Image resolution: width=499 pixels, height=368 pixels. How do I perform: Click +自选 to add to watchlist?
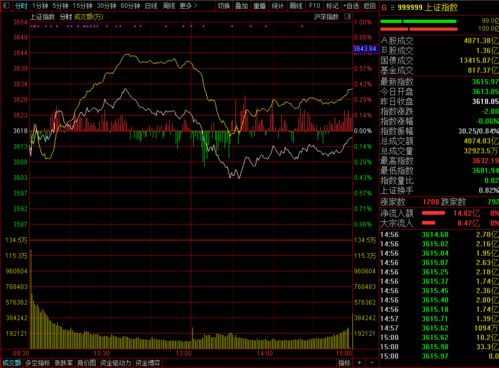tap(351, 6)
